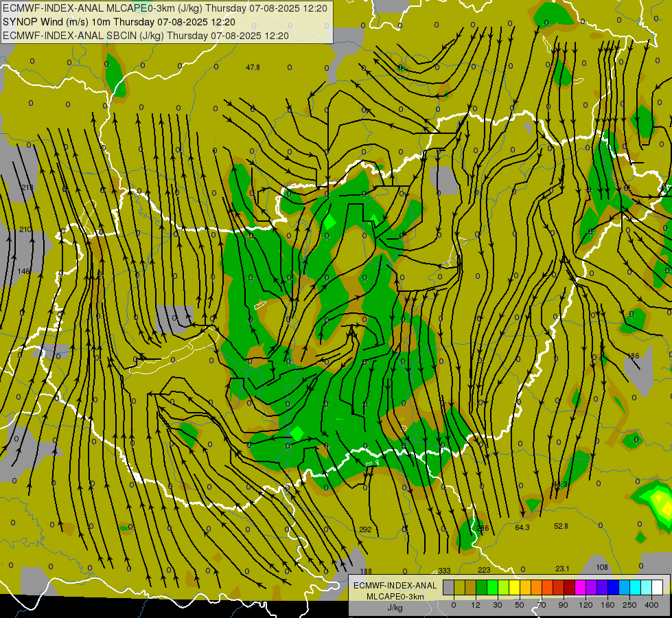Screen dimensions: 672x618
Task: Pick the purple swatch after tick 120
Action: pos(592,588)
